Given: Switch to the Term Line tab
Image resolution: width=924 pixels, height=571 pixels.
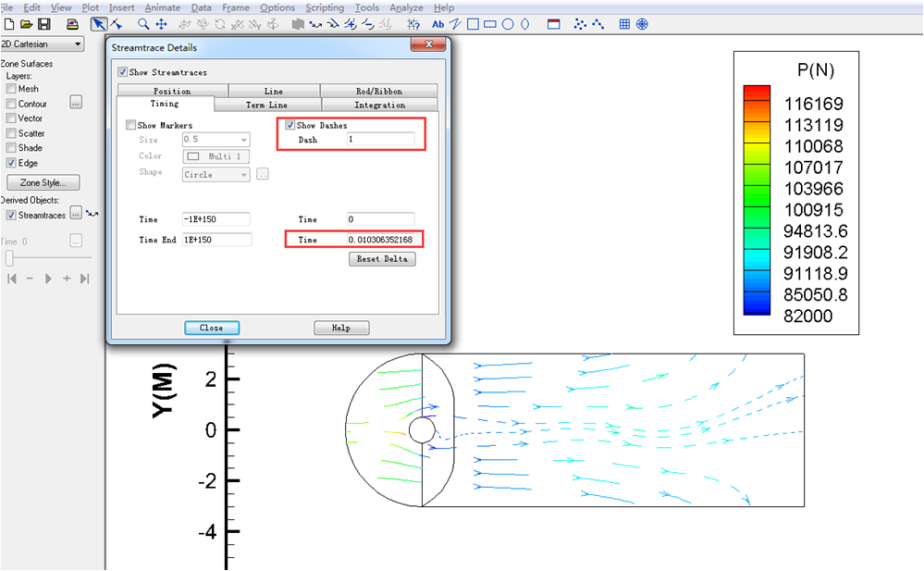Looking at the screenshot, I should 267,105.
